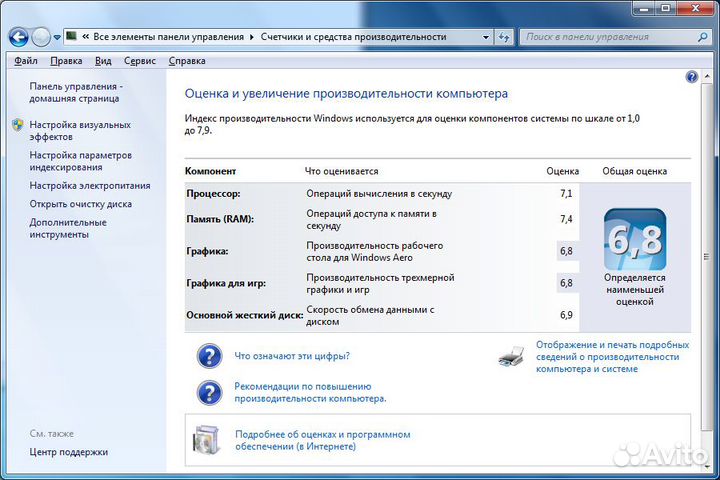
Task: Minimize the window
Action: 644,9
